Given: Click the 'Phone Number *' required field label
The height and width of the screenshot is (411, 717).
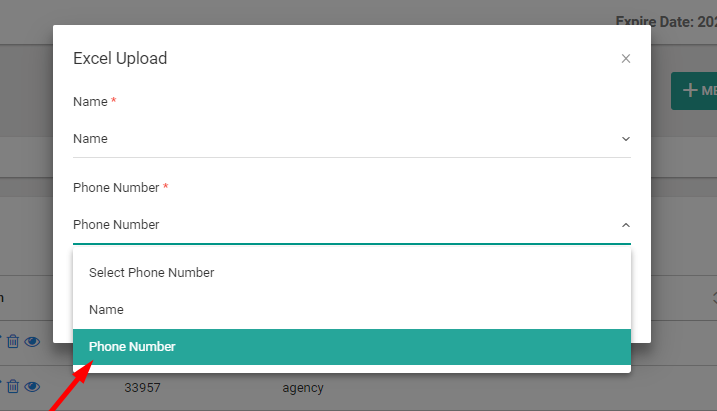Looking at the screenshot, I should pos(121,187).
